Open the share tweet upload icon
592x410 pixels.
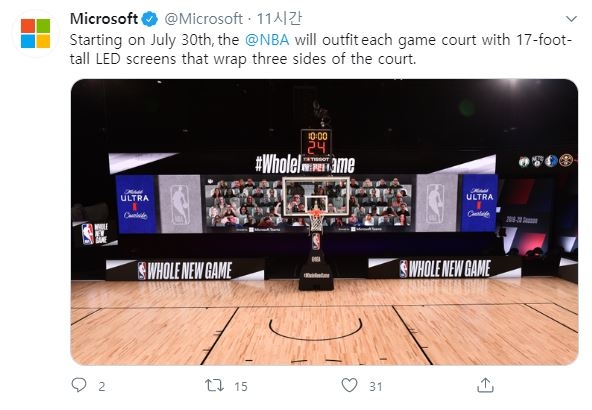coord(485,385)
